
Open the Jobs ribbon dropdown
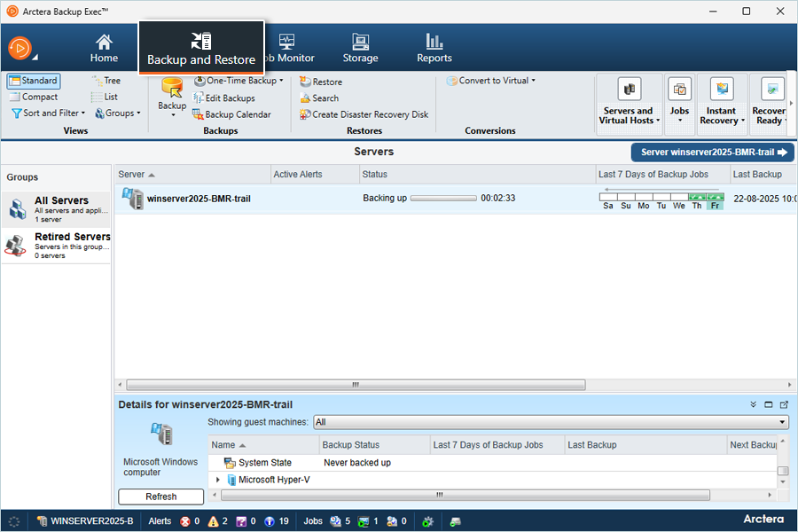(679, 105)
